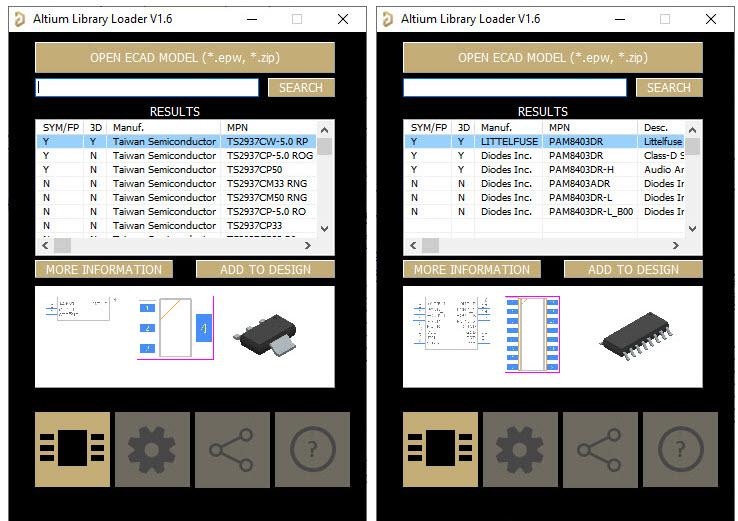Click the 3D column header in left window
738x521 pixels.
96,128
